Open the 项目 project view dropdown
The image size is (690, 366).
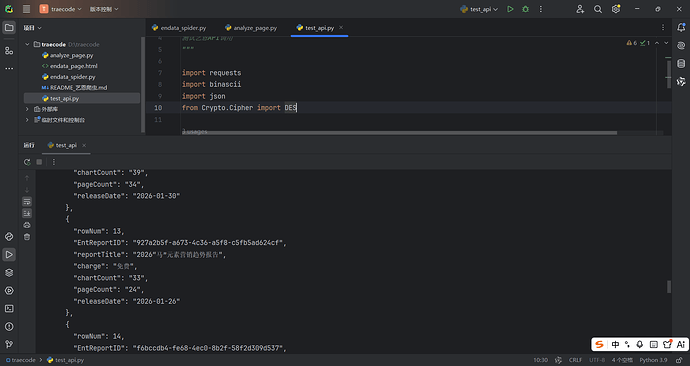(33, 28)
